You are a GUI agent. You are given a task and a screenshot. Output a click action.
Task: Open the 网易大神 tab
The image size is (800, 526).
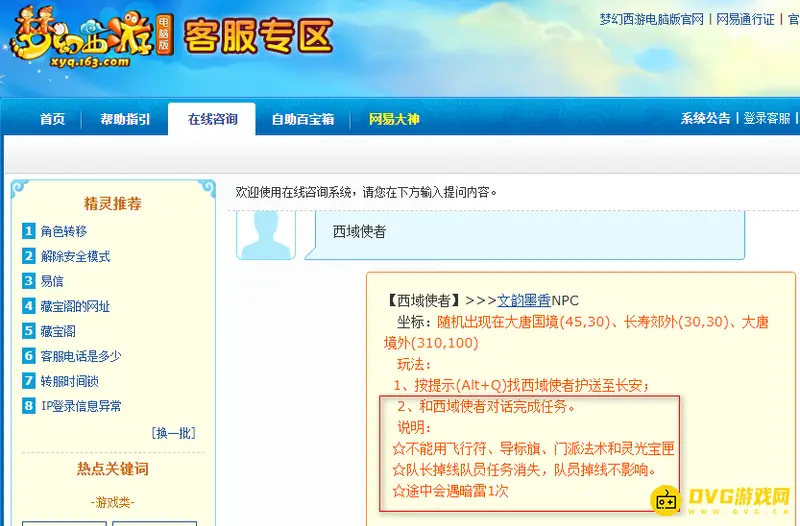394,119
